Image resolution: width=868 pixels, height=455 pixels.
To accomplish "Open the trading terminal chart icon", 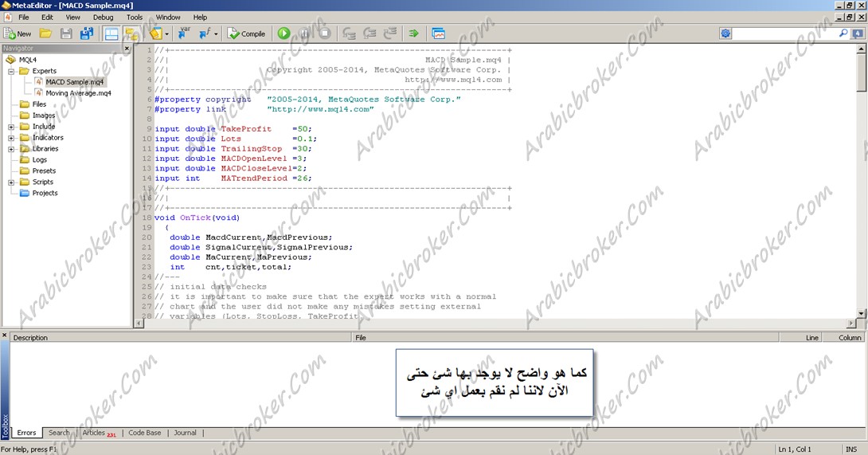I will coord(439,33).
